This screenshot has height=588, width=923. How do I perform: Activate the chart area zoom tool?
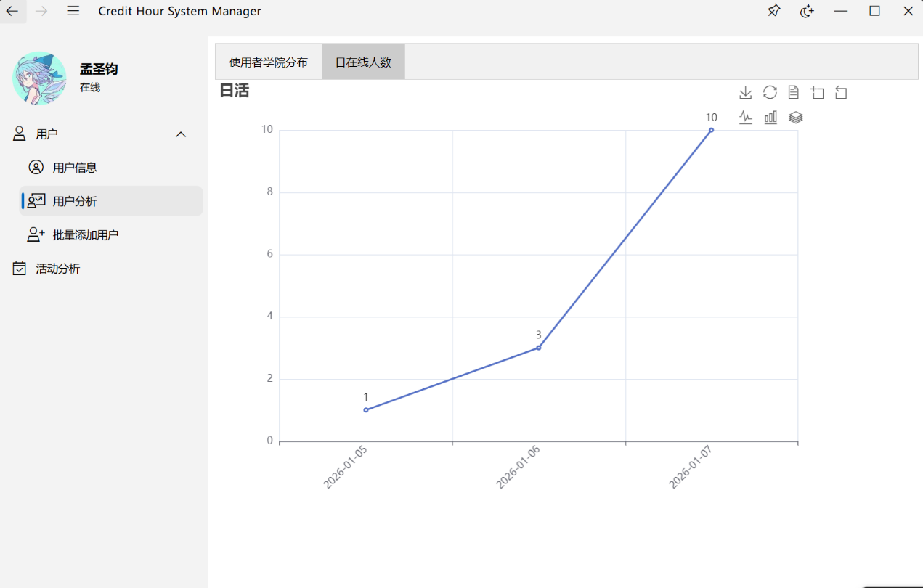pyautogui.click(x=818, y=92)
